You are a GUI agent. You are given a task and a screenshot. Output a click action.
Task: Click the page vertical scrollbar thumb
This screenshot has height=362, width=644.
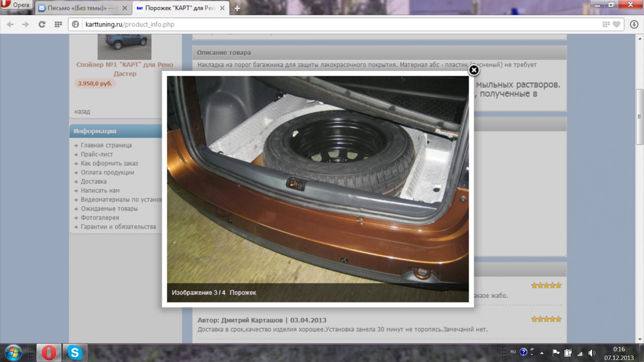639,117
